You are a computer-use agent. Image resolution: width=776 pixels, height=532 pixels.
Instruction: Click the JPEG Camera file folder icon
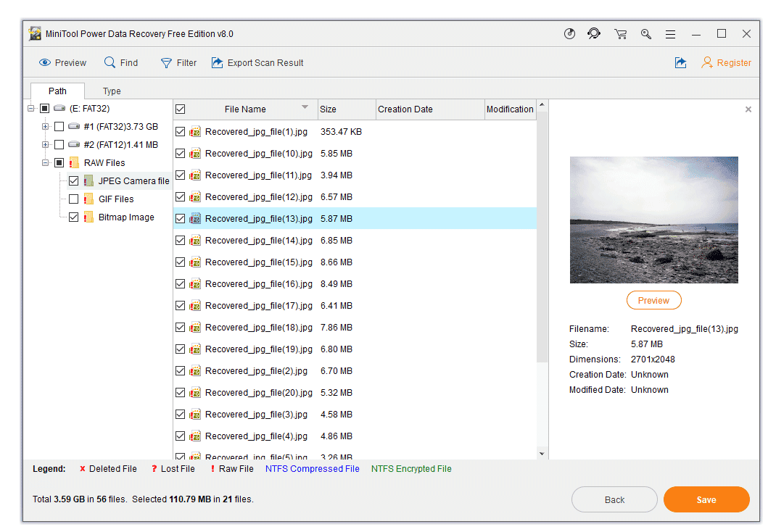(88, 181)
